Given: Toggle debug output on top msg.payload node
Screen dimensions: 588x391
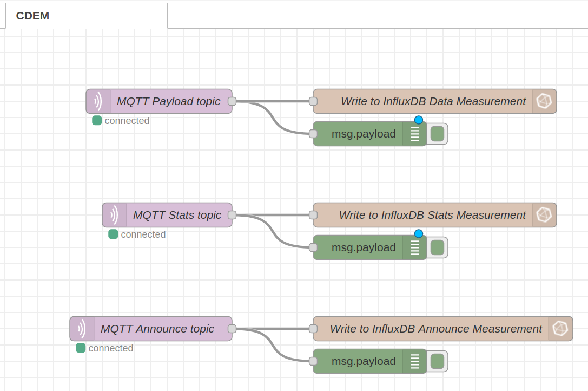Looking at the screenshot, I should 437,133.
